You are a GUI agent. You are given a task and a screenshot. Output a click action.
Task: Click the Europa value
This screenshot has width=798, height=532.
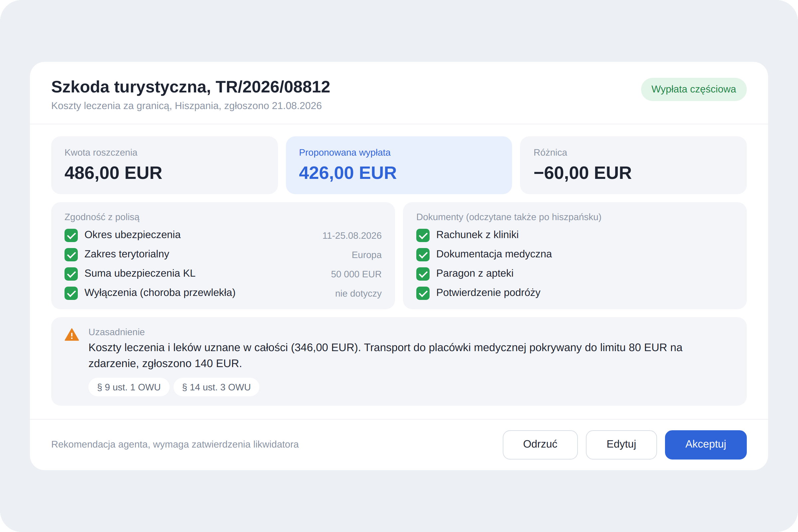point(366,255)
